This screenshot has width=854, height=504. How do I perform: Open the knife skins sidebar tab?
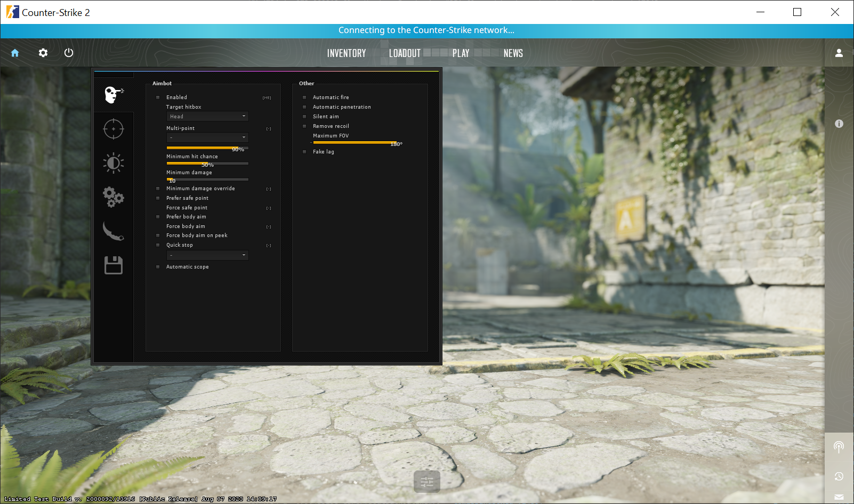pyautogui.click(x=114, y=231)
